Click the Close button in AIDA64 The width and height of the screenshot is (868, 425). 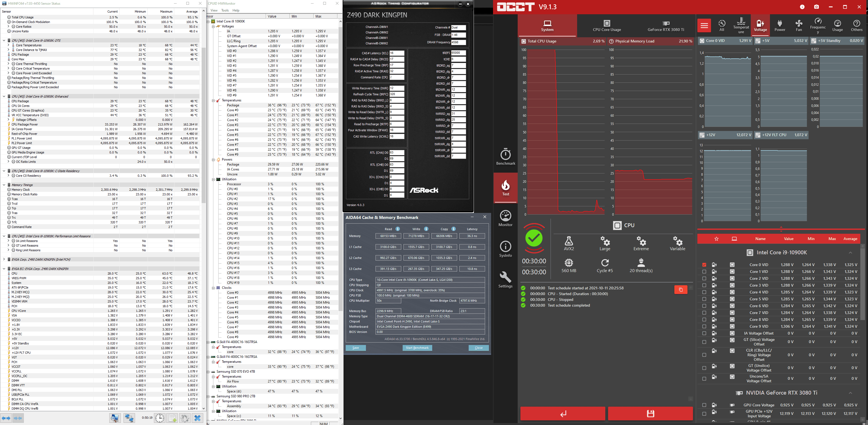pos(479,348)
